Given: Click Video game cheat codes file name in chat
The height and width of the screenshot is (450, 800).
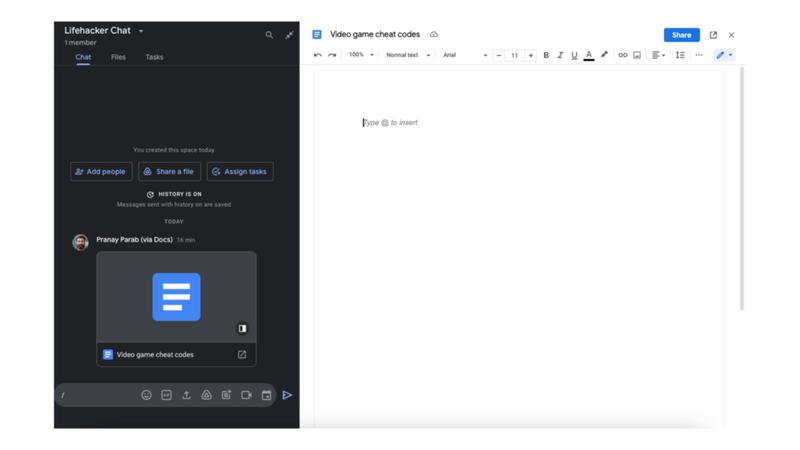Looking at the screenshot, I should [x=155, y=355].
